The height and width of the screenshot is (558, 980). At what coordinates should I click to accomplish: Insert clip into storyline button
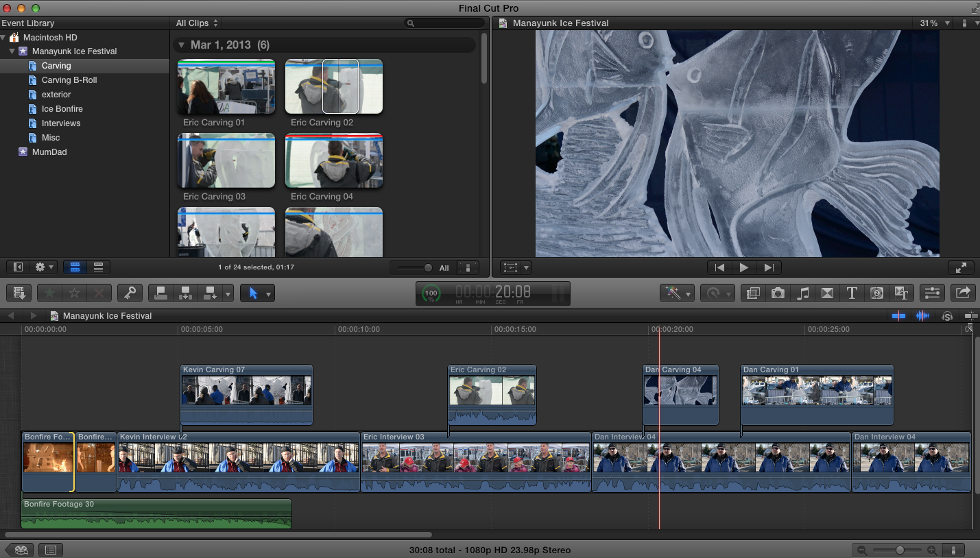tap(186, 293)
